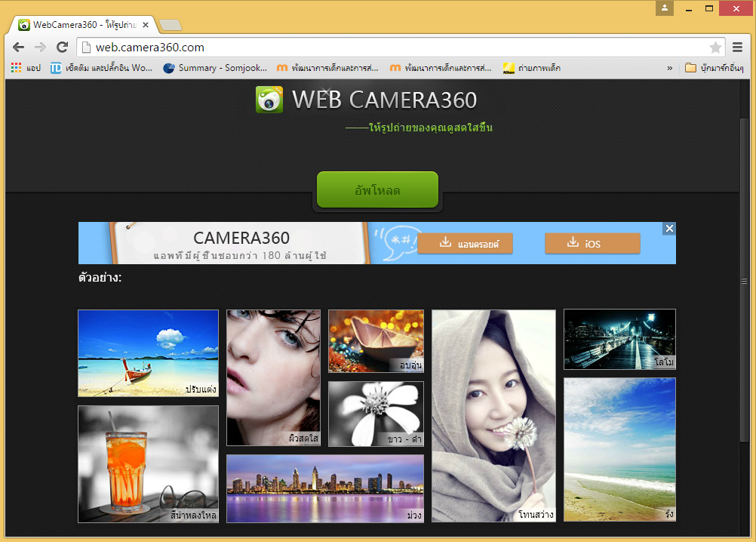
Task: Click the CAMERA360 banner title text
Action: [x=241, y=238]
